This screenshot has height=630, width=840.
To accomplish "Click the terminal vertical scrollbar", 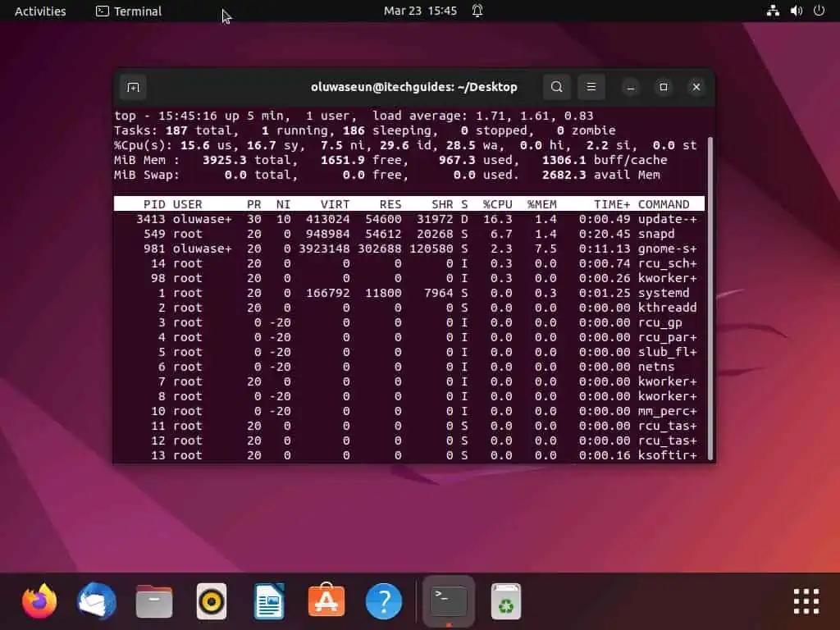I will 710,295.
